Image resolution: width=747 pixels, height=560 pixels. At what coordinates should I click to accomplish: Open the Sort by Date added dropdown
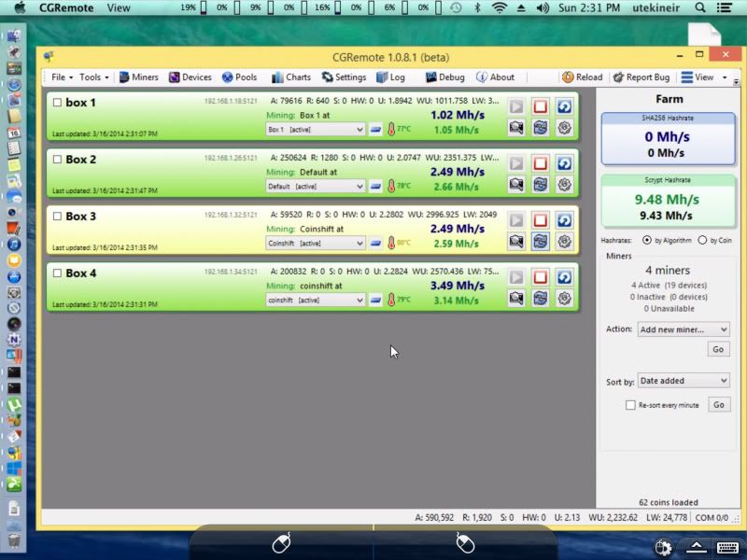684,381
